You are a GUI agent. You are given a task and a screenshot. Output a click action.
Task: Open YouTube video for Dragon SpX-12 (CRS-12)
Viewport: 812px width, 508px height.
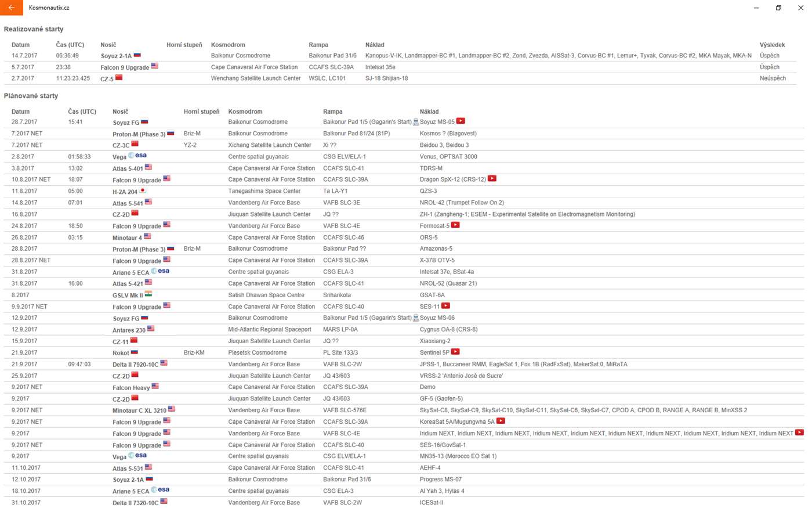click(492, 179)
